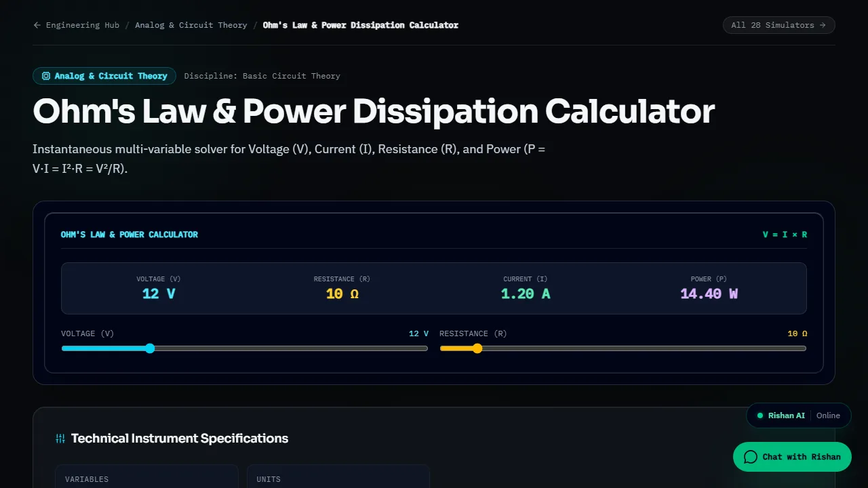Click the 1.20 A current readout
868x488 pixels.
[x=526, y=293]
